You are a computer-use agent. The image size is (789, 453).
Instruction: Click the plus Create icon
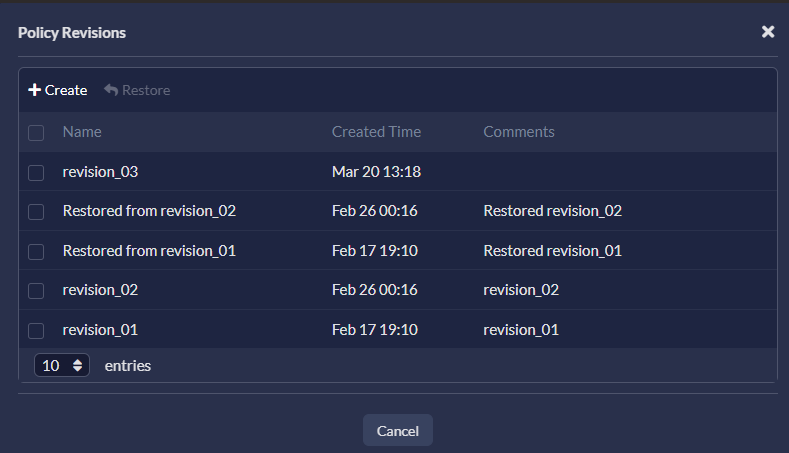click(x=35, y=90)
